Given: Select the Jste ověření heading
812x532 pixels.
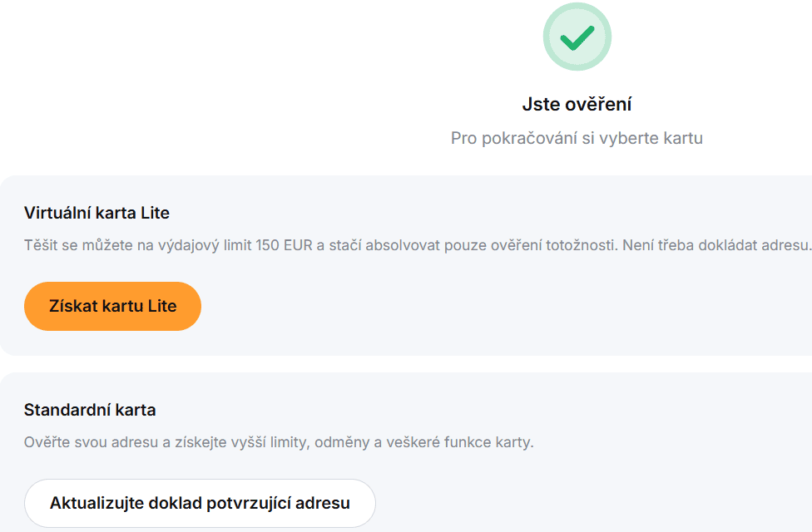Looking at the screenshot, I should pyautogui.click(x=577, y=105).
